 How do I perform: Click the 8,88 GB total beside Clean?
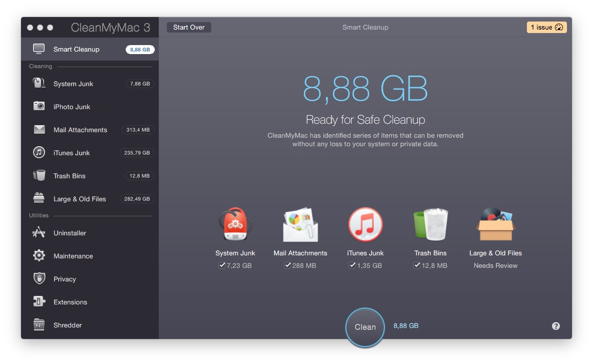click(x=406, y=325)
